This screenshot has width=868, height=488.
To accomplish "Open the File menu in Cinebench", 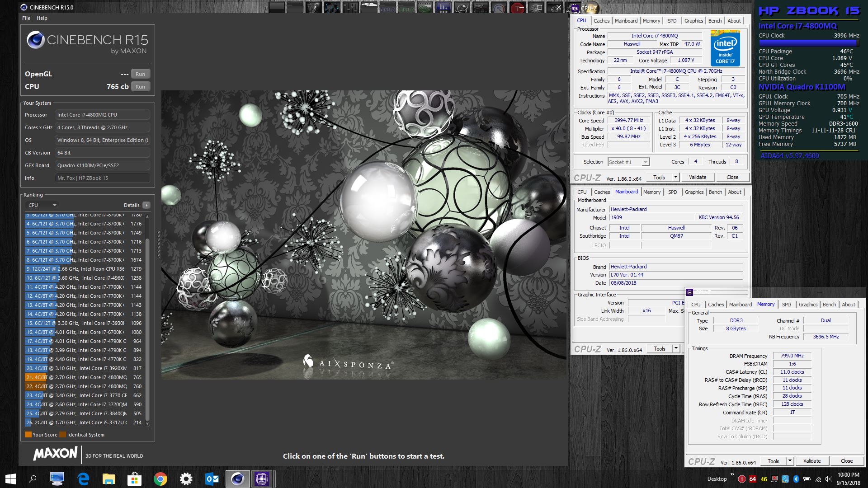I will point(26,18).
